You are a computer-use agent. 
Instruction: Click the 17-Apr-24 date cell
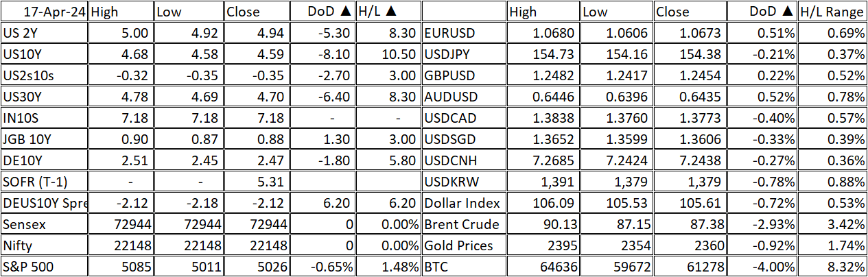click(x=45, y=12)
